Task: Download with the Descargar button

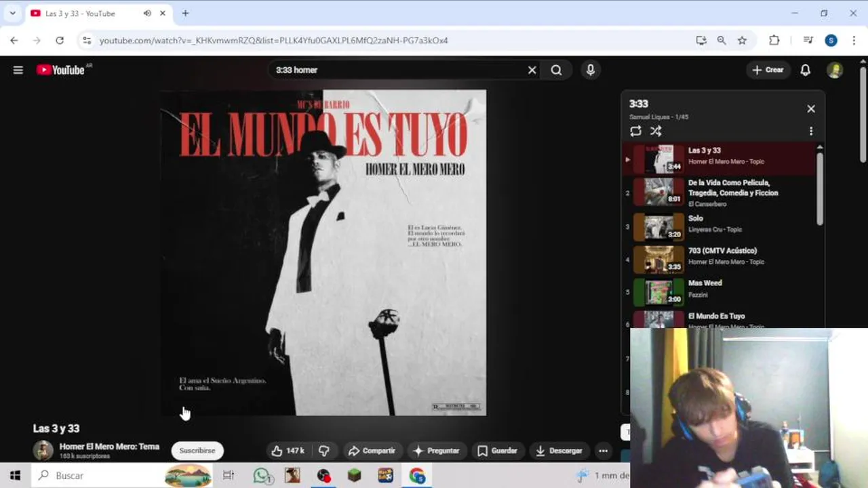Action: click(559, 451)
